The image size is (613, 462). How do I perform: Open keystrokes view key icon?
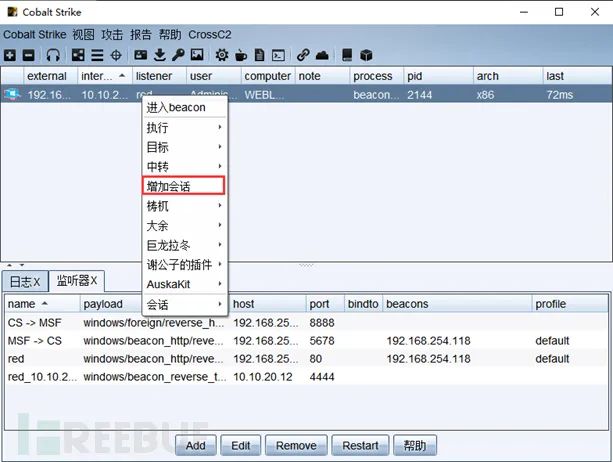pyautogui.click(x=178, y=55)
